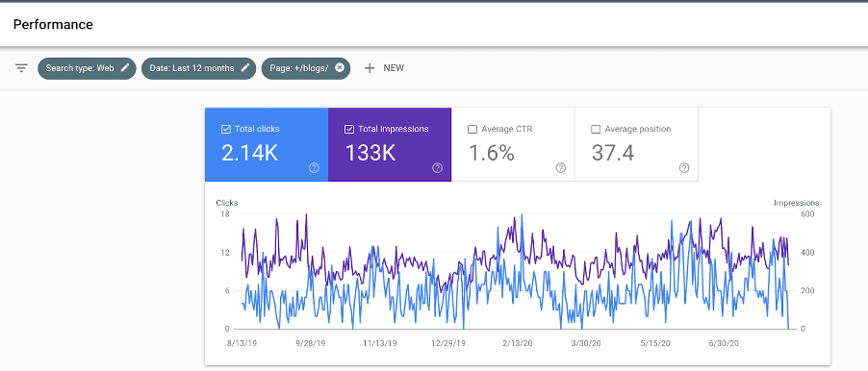
Task: Click the 12 clicks axis value
Action: coord(225,253)
